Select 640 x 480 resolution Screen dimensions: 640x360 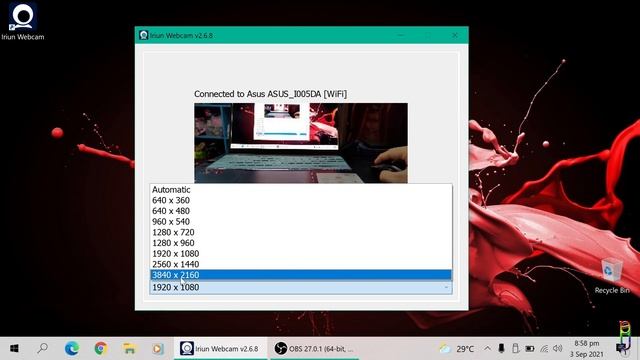pos(301,211)
